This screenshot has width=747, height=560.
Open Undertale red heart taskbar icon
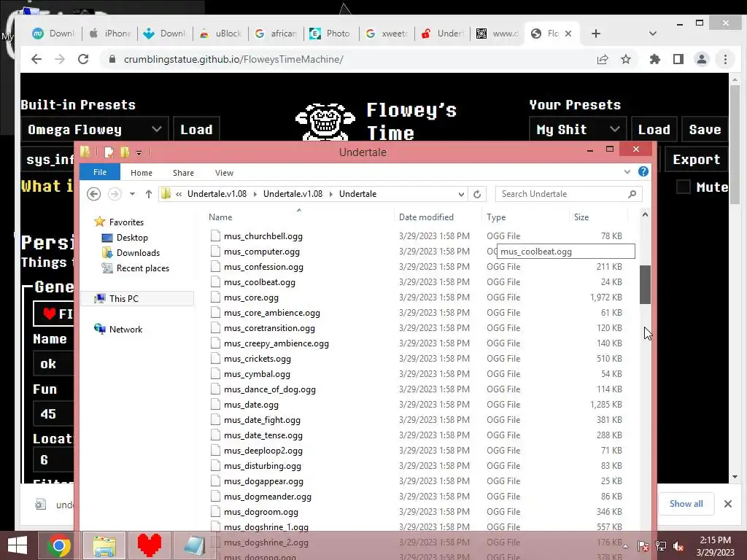(149, 545)
